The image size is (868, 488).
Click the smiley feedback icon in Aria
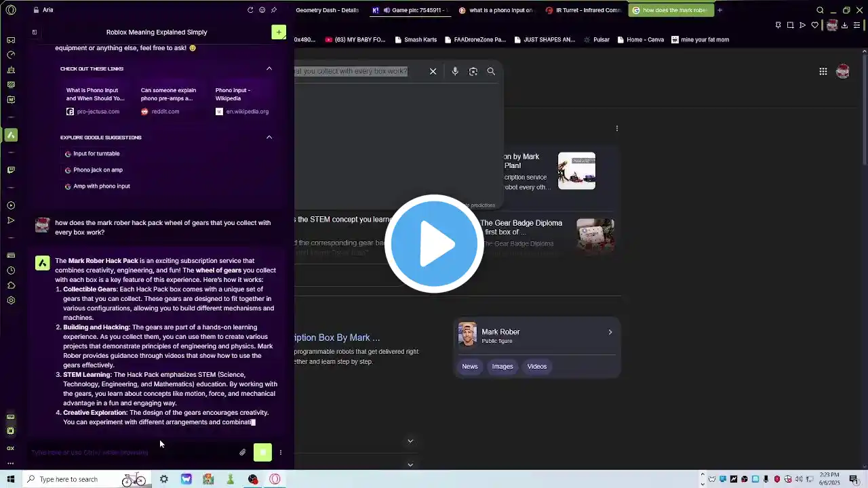click(262, 10)
